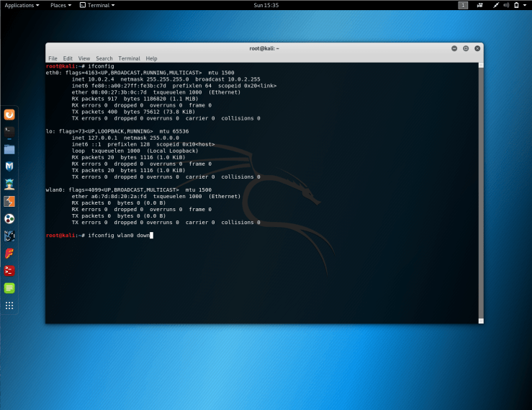
Task: Open workspace indicator 1 in top bar
Action: [x=463, y=5]
